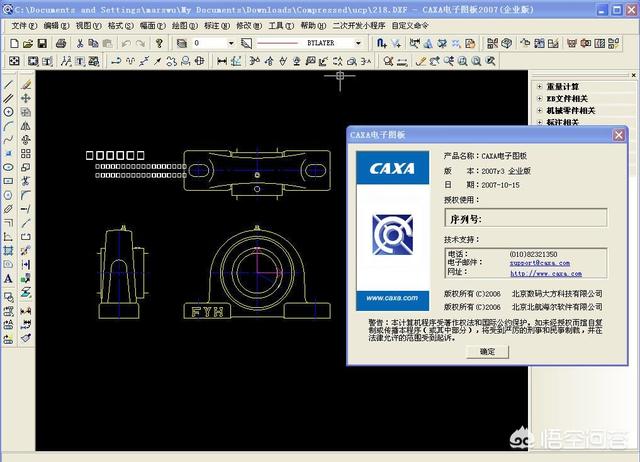Open the 编辑 menu
Viewport: 640px width, 462px height.
(56, 26)
